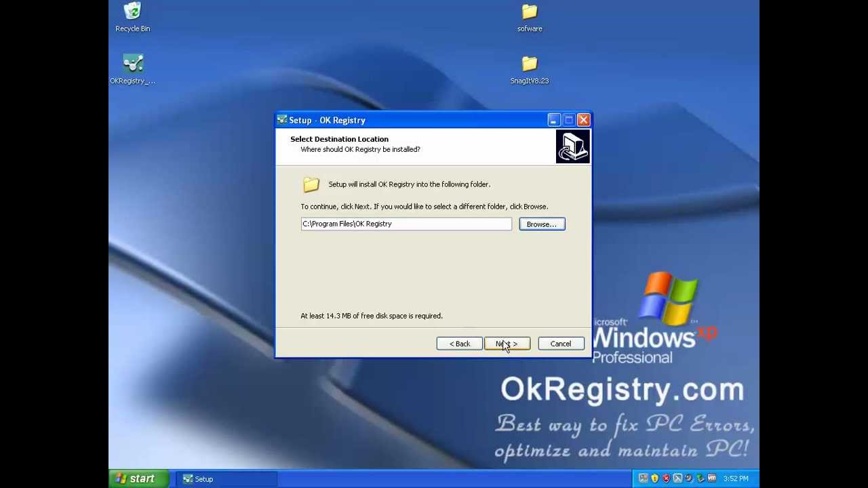Click 'At least 14.3 MB of free disk space' text

372,316
